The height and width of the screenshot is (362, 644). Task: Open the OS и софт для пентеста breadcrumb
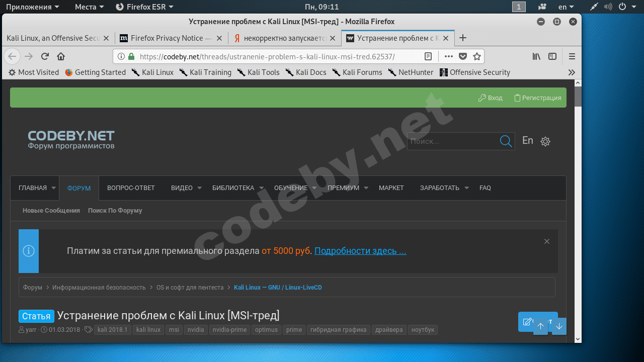pyautogui.click(x=190, y=288)
